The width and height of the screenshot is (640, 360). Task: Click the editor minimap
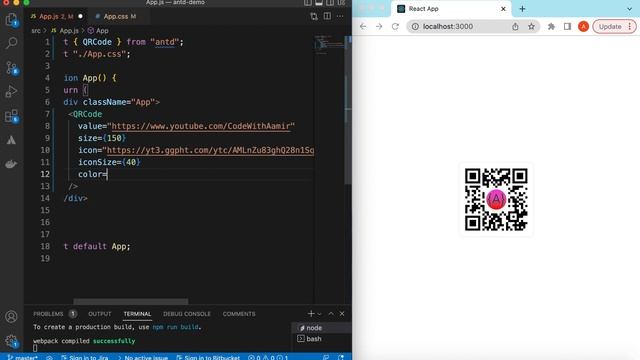[329, 45]
